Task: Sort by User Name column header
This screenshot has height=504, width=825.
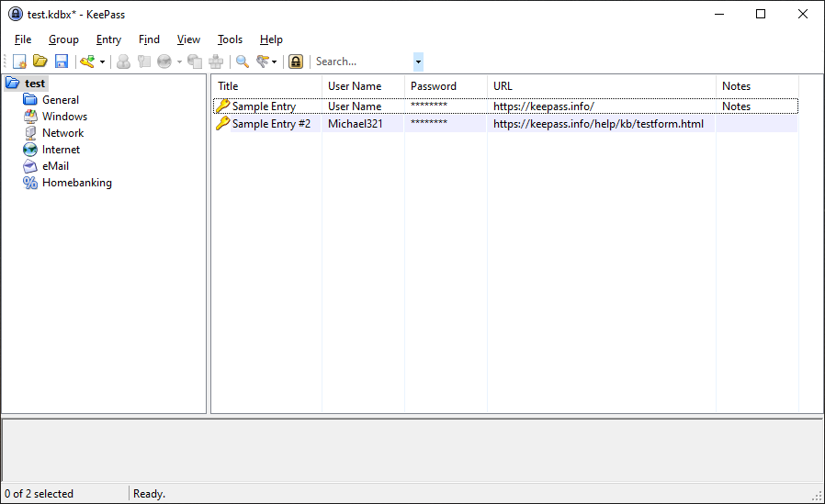Action: 363,86
